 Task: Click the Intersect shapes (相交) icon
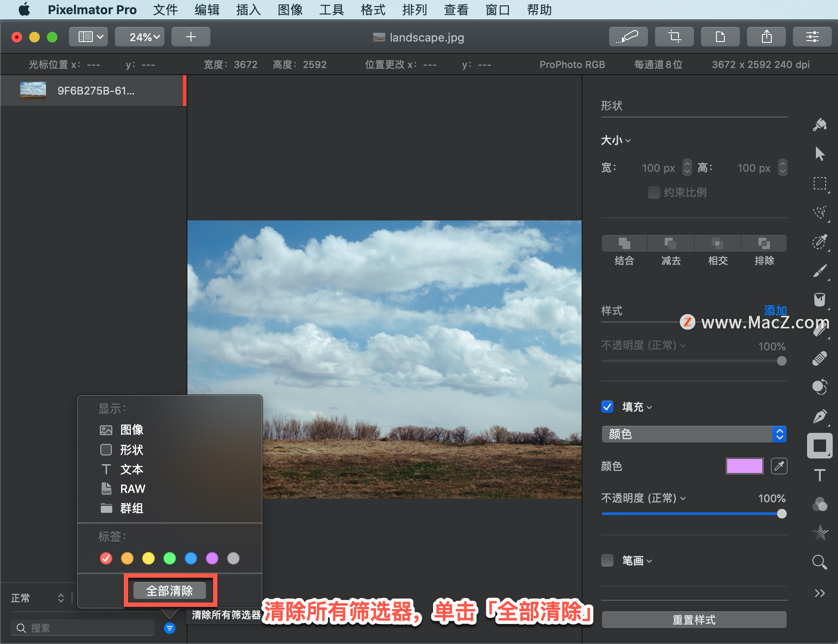point(717,243)
